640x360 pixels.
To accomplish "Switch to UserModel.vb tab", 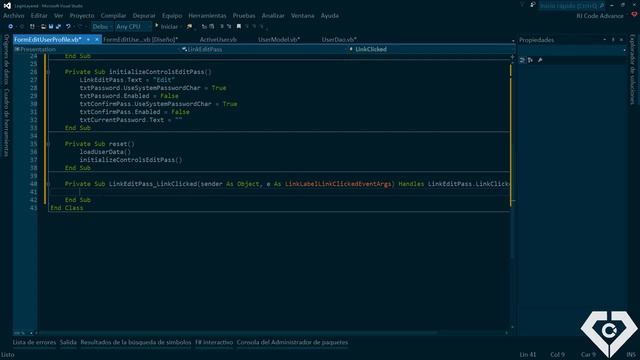I will (x=279, y=40).
